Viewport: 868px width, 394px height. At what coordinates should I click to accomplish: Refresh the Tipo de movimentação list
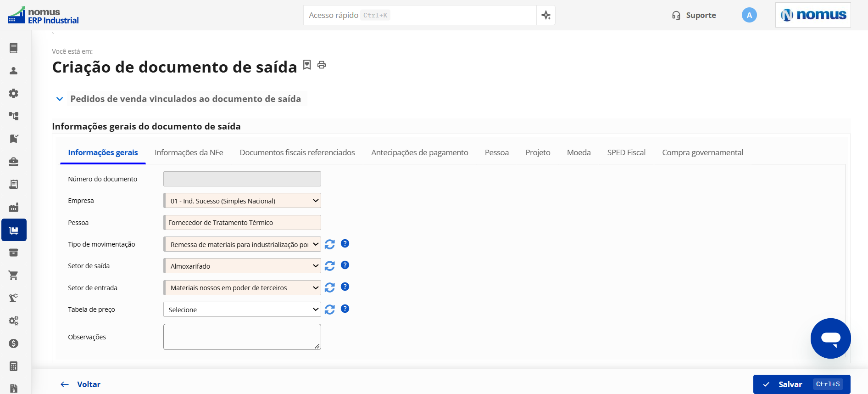pyautogui.click(x=330, y=244)
